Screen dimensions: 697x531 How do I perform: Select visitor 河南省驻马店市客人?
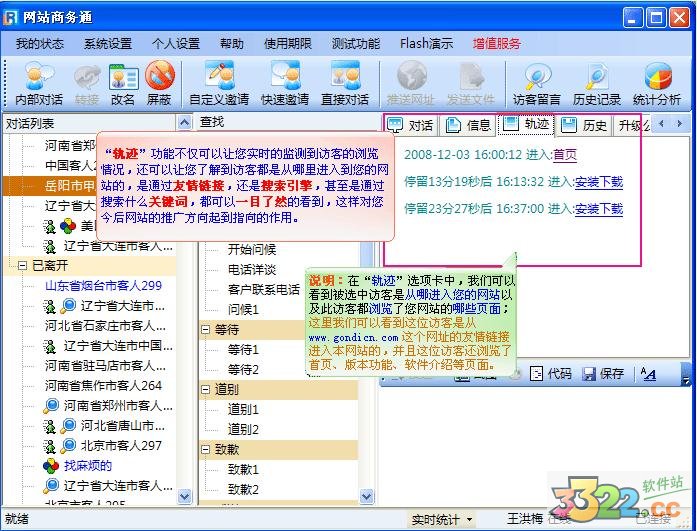pyautogui.click(x=105, y=365)
